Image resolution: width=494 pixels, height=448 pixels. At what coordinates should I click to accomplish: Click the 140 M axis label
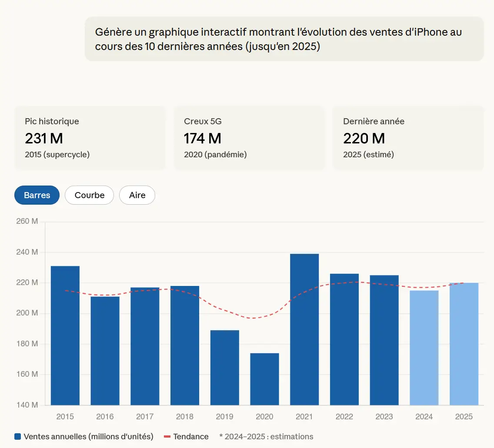pyautogui.click(x=27, y=405)
